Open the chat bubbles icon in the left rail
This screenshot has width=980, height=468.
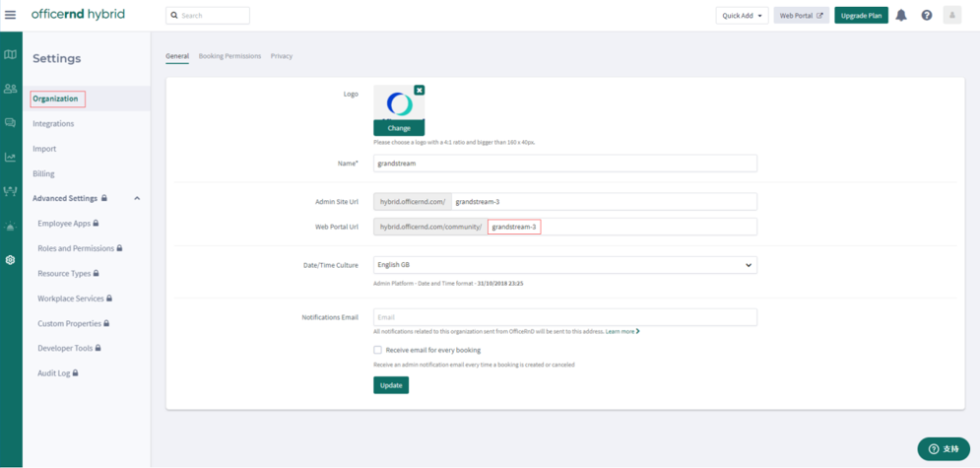(x=10, y=122)
